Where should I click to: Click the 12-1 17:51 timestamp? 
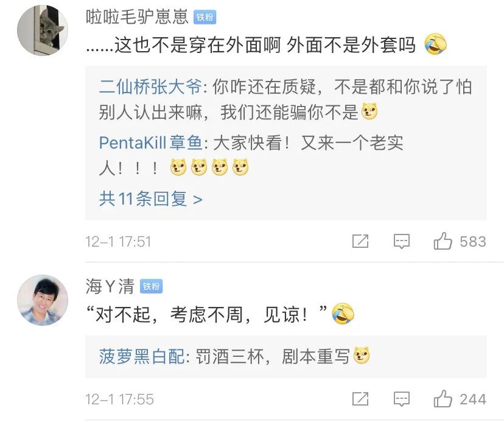118,242
